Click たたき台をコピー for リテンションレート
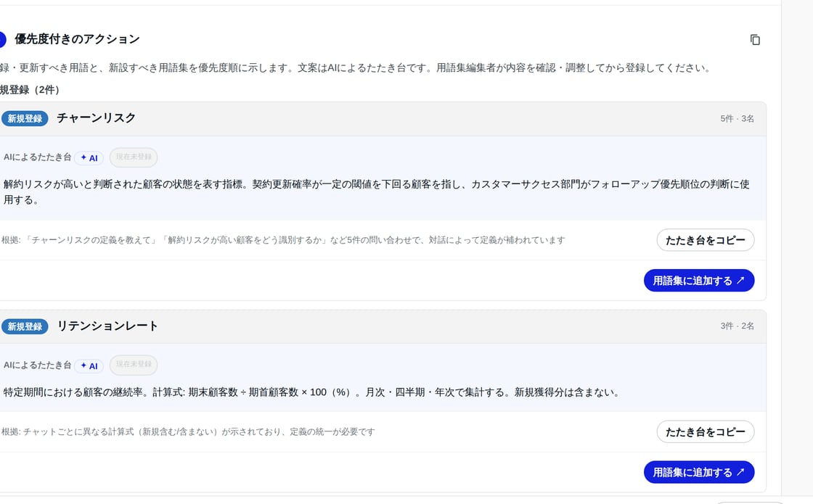This screenshot has height=504, width=813. pos(705,431)
